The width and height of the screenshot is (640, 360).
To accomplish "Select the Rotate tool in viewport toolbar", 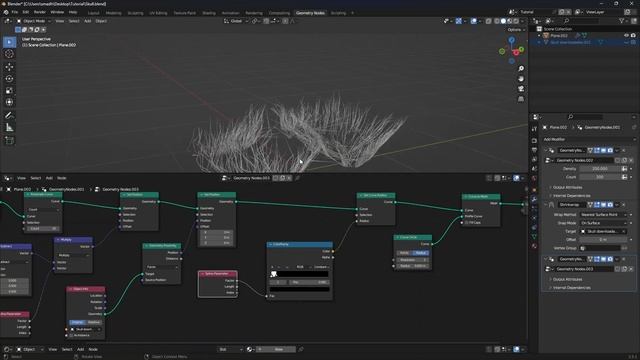I will (x=9, y=78).
